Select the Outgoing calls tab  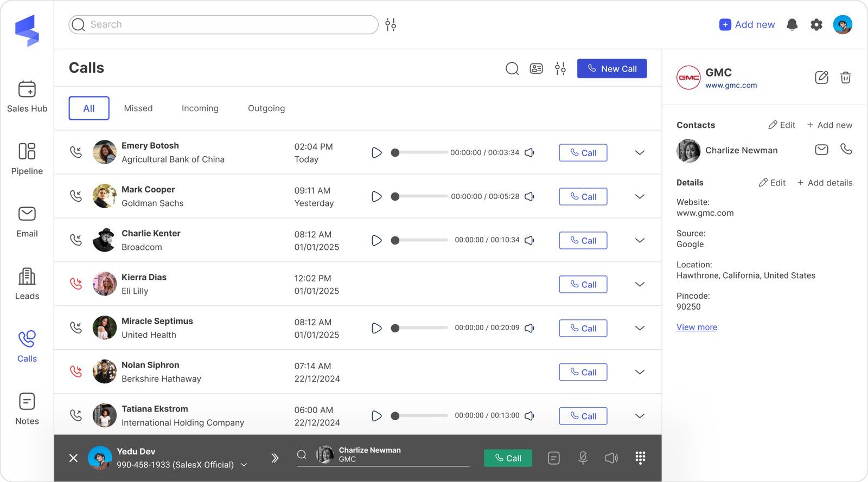click(266, 108)
